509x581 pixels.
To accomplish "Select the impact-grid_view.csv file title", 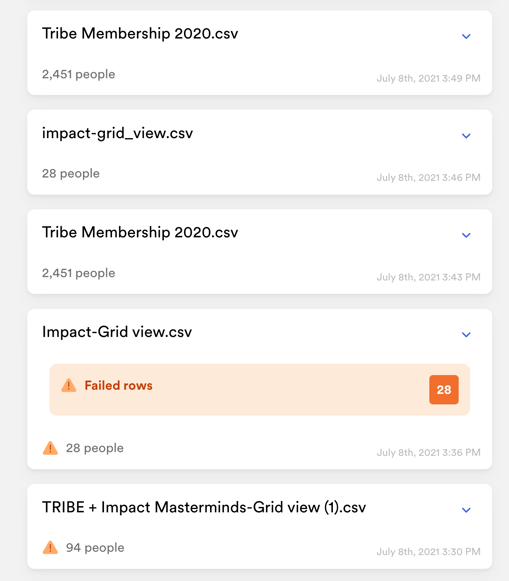I will pos(117,133).
